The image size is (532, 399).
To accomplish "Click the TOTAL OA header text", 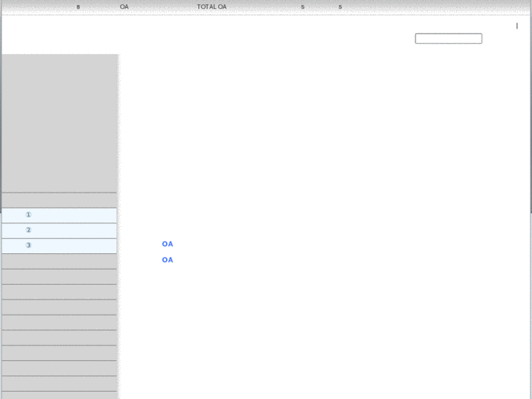I will 211,7.
